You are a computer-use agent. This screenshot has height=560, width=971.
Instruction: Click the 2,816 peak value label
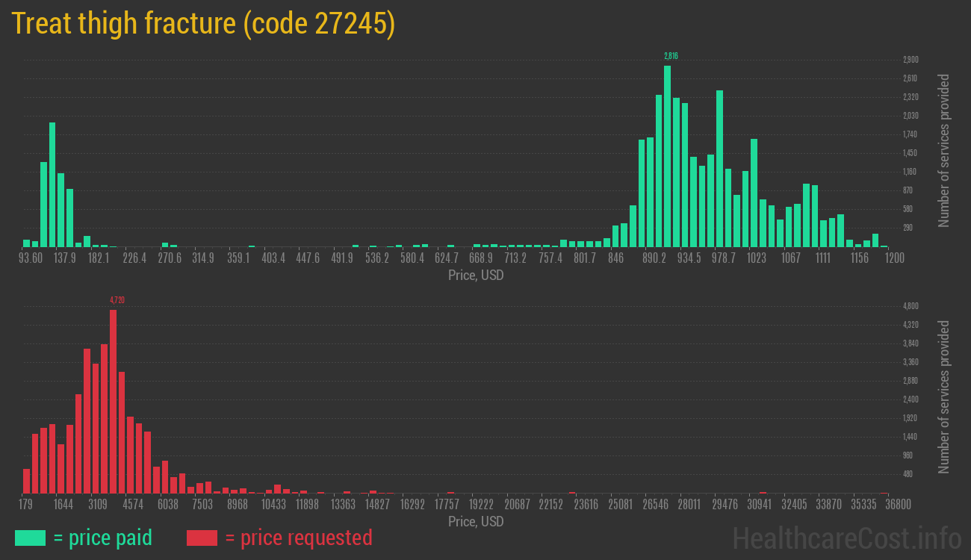coord(671,56)
